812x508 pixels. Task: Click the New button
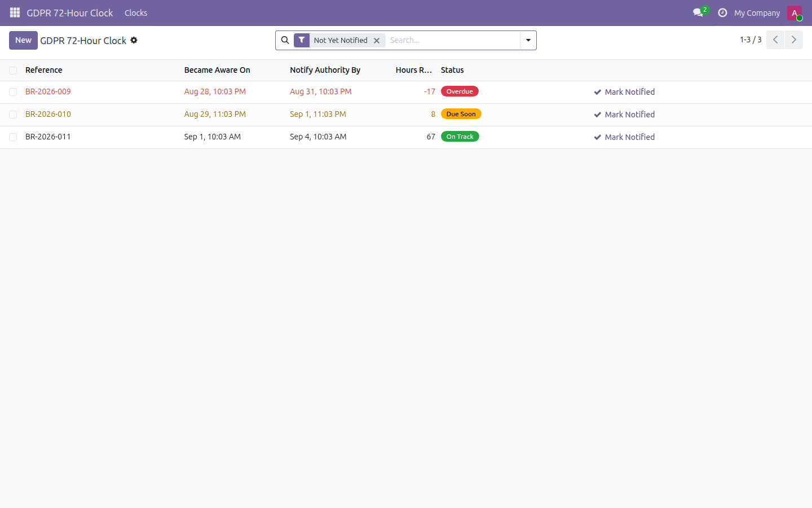[23, 40]
